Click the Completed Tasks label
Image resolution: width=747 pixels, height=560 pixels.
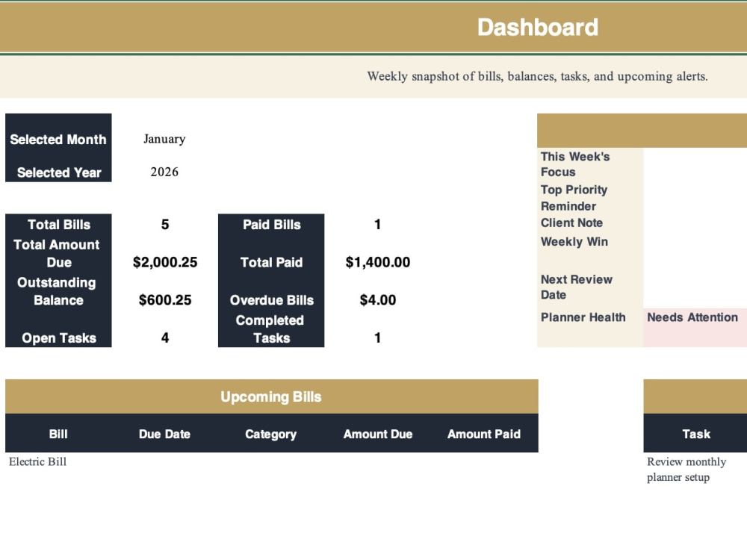click(271, 329)
